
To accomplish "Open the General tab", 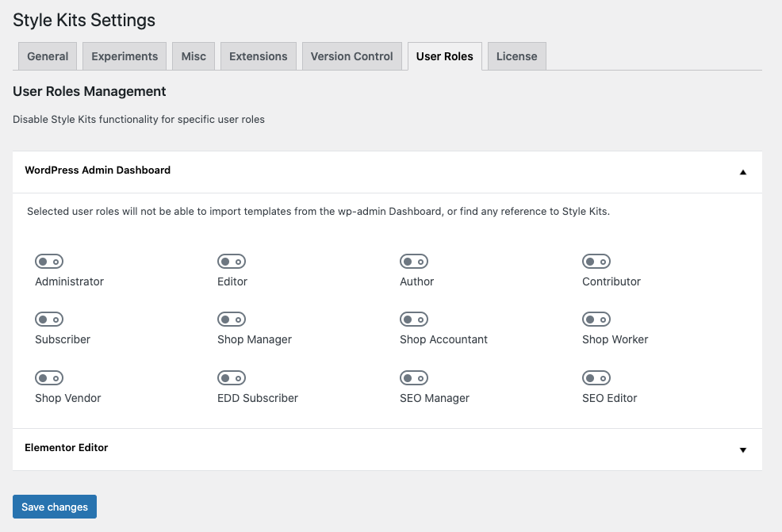I will (x=48, y=56).
